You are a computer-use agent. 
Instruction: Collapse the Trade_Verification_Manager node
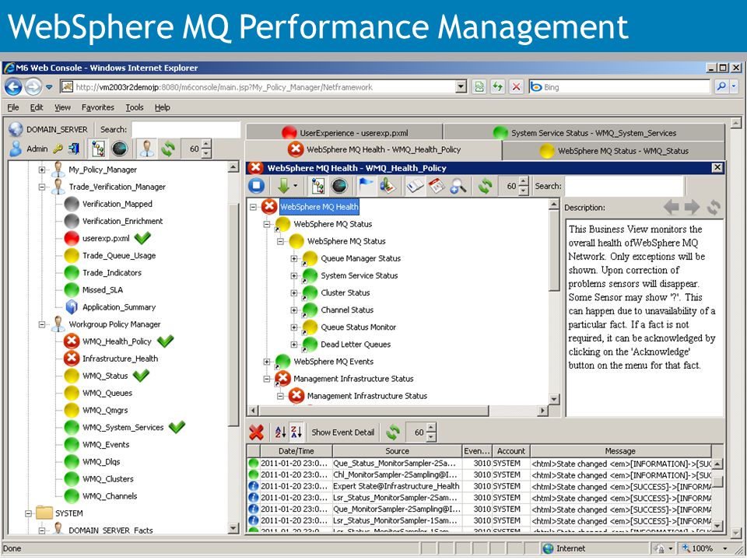tap(42, 187)
